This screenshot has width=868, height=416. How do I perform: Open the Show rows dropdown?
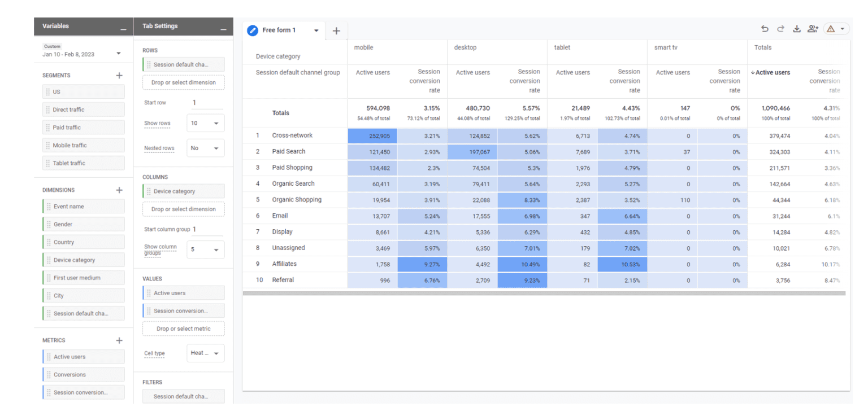point(205,122)
